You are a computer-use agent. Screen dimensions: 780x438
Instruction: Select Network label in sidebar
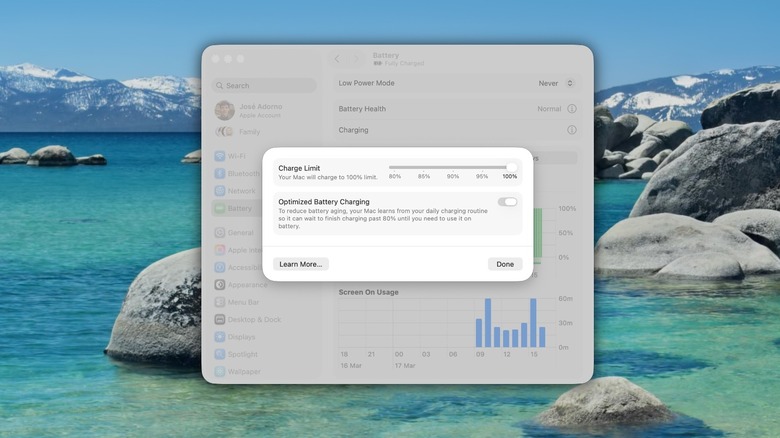click(x=242, y=191)
